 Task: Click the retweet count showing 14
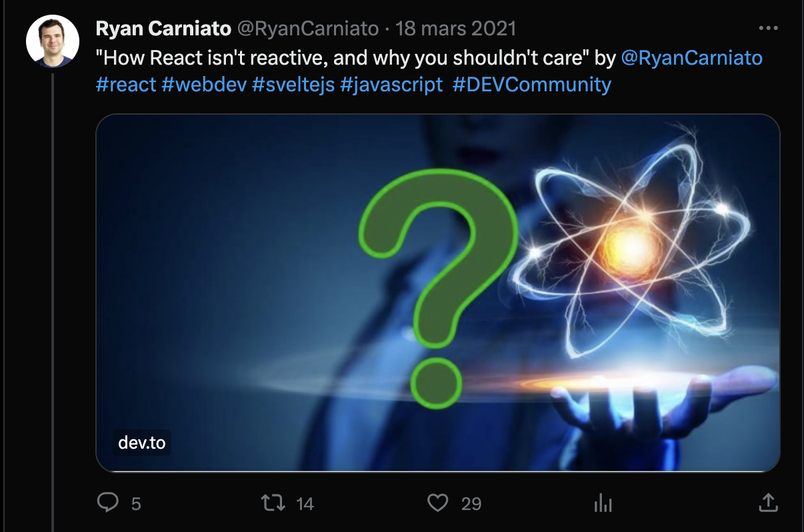(x=305, y=503)
